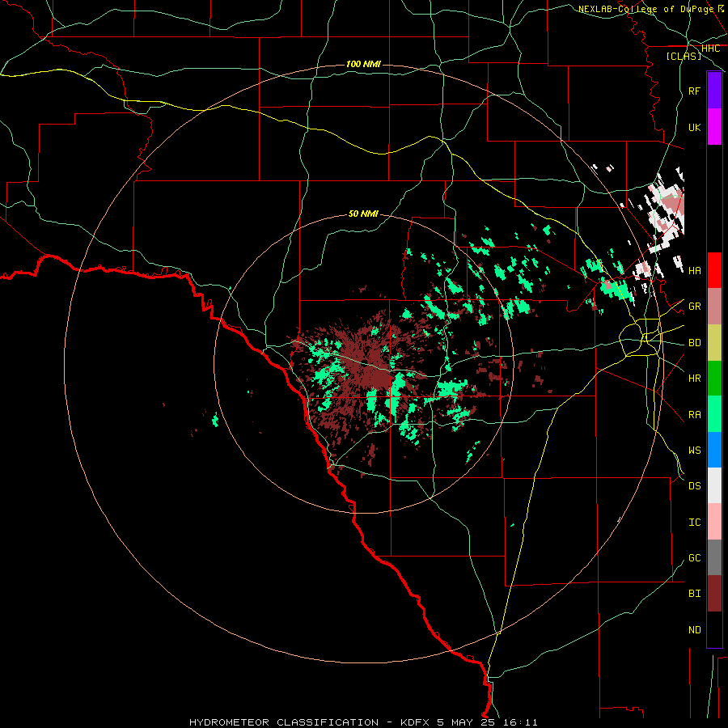Click the RF label in the legend
The height and width of the screenshot is (728, 728).
click(694, 91)
